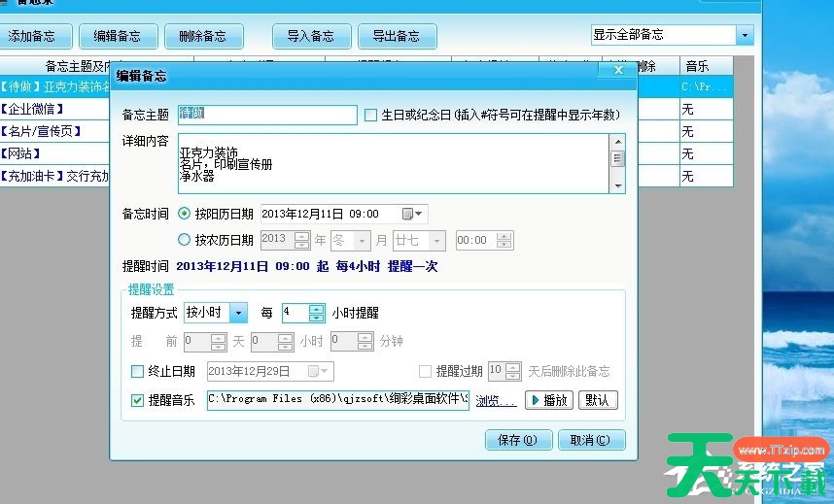Expand the 提醒方式 按小时 dropdown
The image size is (834, 504).
pyautogui.click(x=238, y=313)
